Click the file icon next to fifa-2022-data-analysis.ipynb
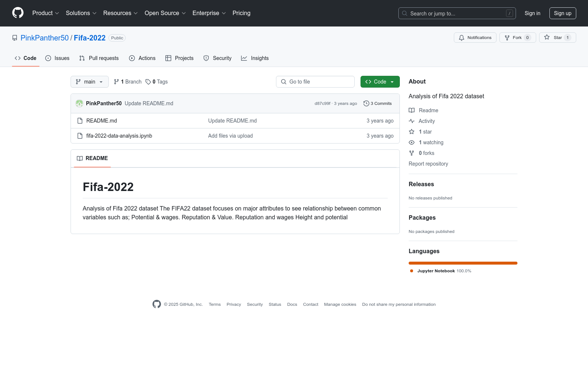 tap(80, 136)
